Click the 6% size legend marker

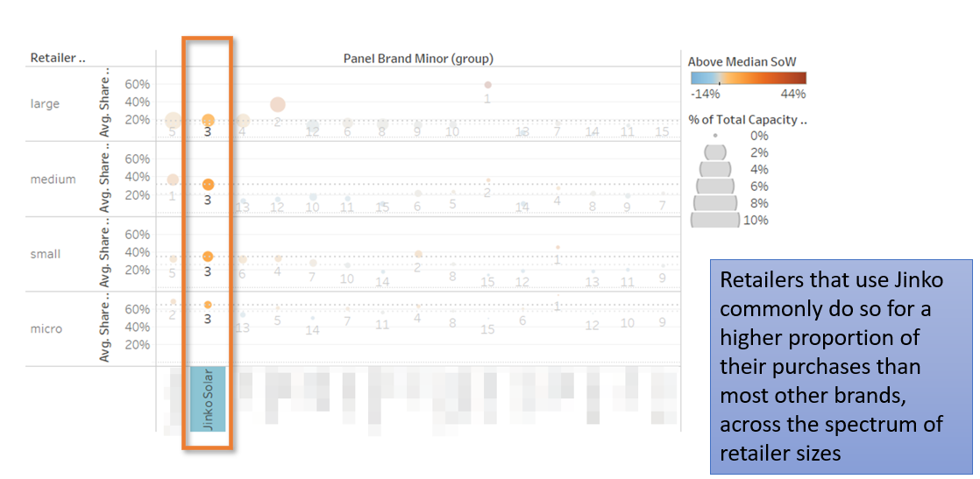tap(715, 186)
